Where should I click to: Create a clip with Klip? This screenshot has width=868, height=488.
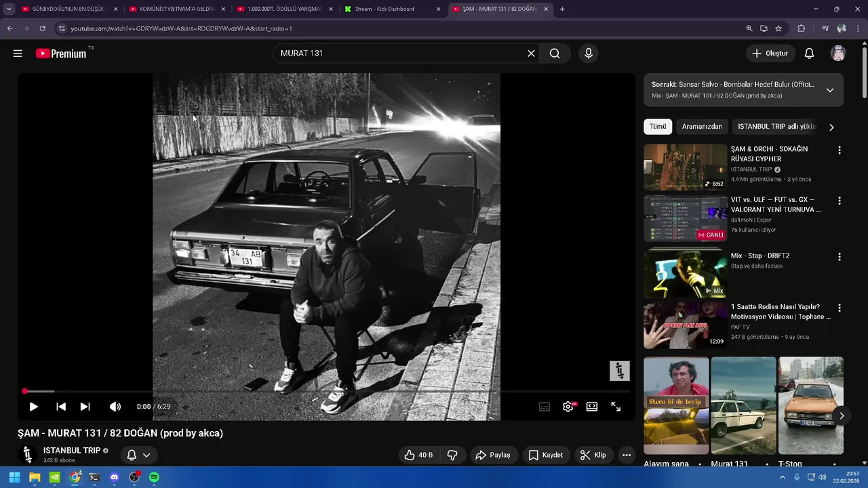(593, 455)
